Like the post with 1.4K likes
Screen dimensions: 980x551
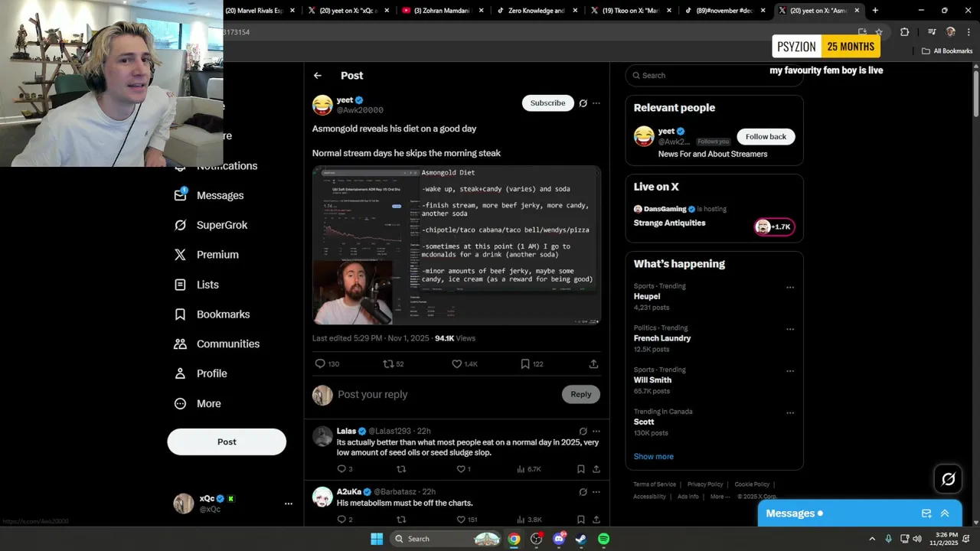tap(456, 364)
